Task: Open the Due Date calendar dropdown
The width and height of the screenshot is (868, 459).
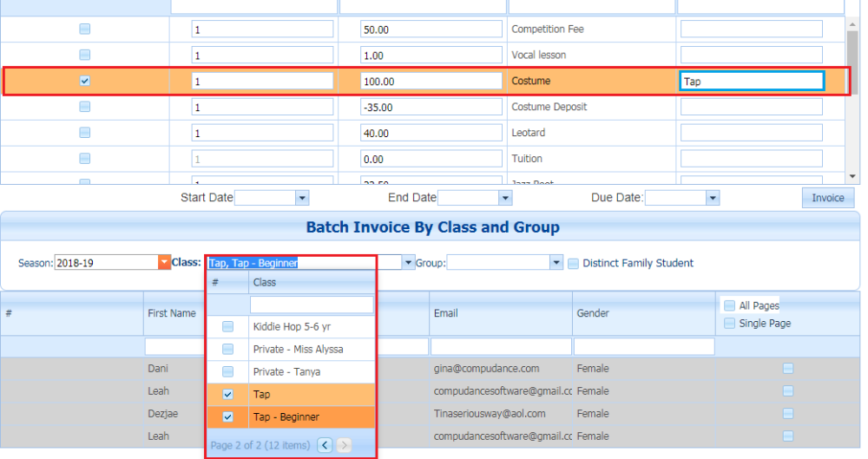Action: 713,198
